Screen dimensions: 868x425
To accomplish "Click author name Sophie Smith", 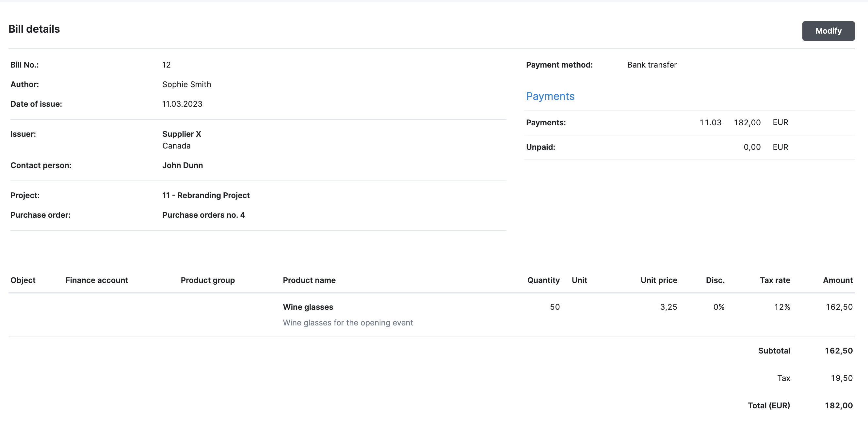I will pos(186,84).
